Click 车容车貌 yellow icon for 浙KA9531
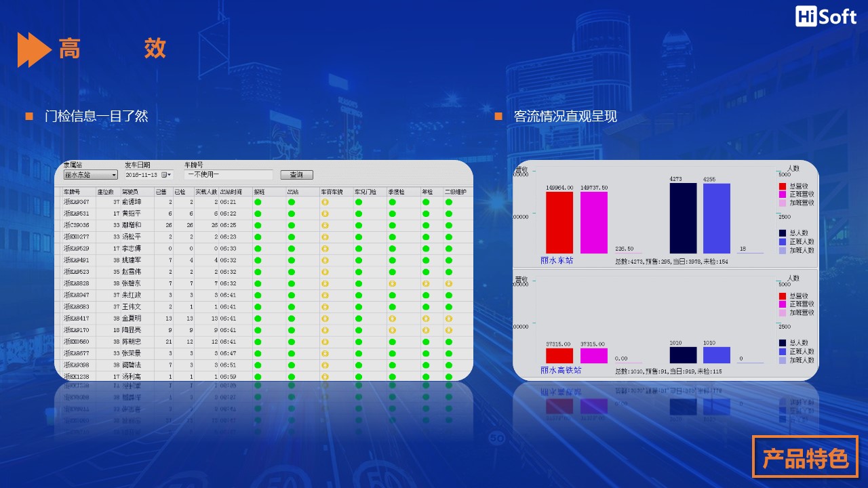 [x=325, y=213]
